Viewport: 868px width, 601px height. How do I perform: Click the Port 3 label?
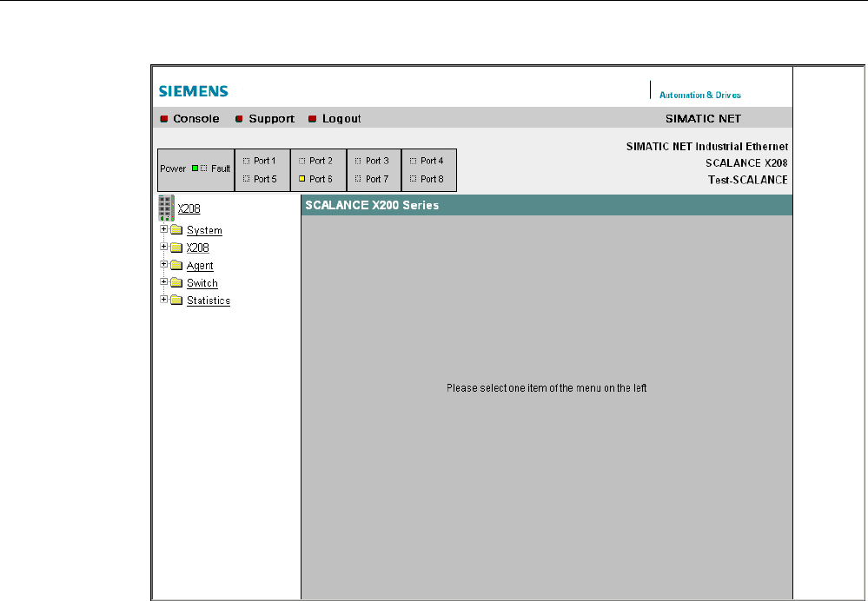click(x=377, y=161)
